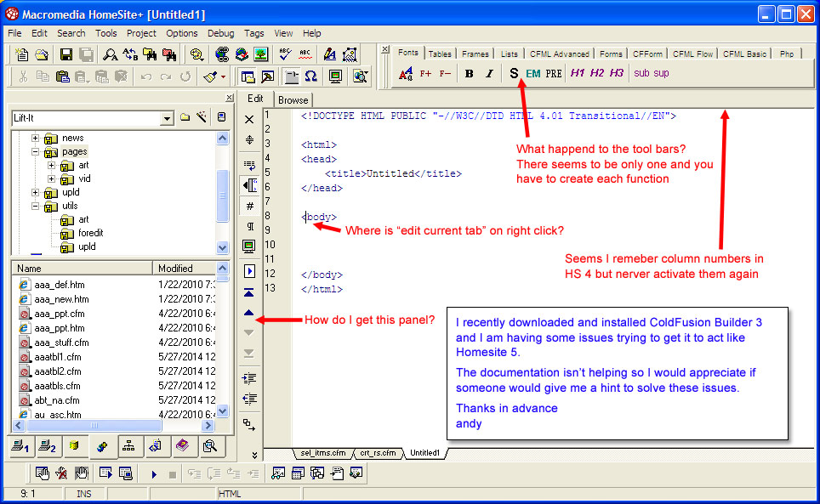Apply italic with the I button
The height and width of the screenshot is (504, 820).
click(489, 74)
